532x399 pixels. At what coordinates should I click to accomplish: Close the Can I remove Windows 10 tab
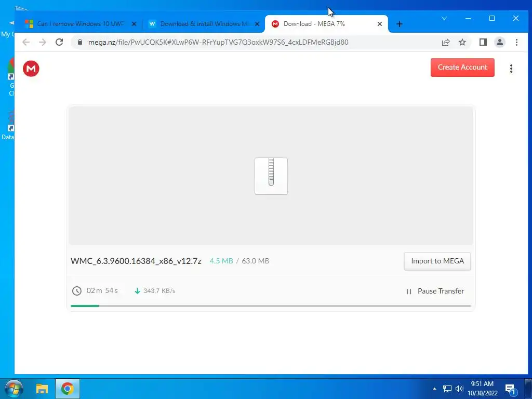134,24
